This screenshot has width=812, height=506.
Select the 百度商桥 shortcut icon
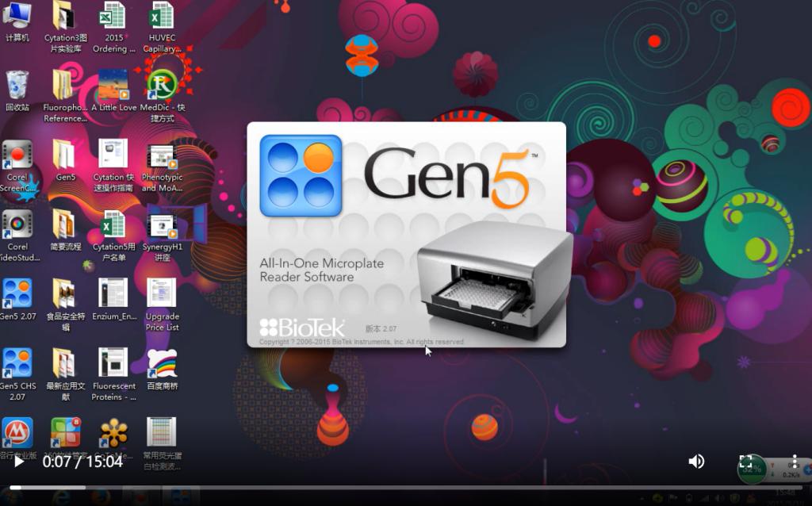tap(162, 370)
